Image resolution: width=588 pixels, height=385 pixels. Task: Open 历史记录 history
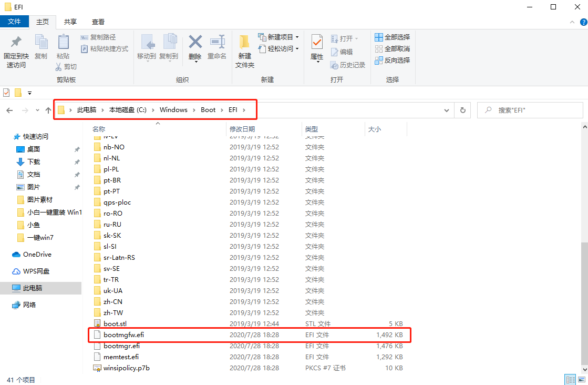click(348, 65)
